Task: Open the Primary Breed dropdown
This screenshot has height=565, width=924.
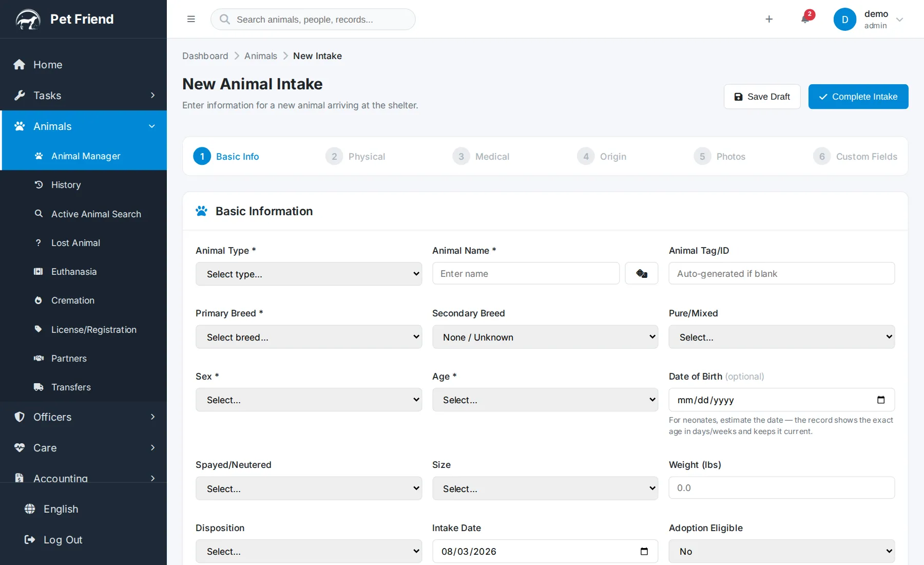Action: [309, 337]
